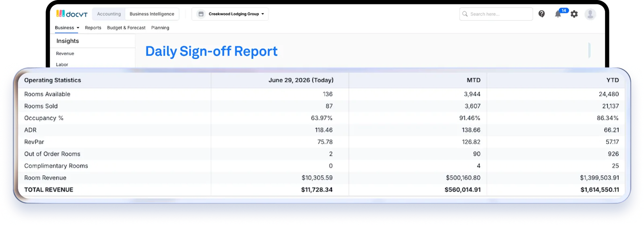Open the Budget & Forecast menu

126,28
